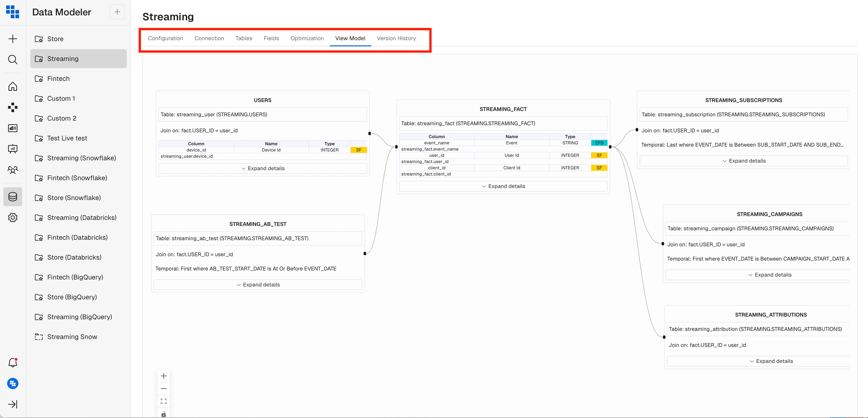This screenshot has height=418, width=868.
Task: Select the Streaming Snow model
Action: point(72,337)
